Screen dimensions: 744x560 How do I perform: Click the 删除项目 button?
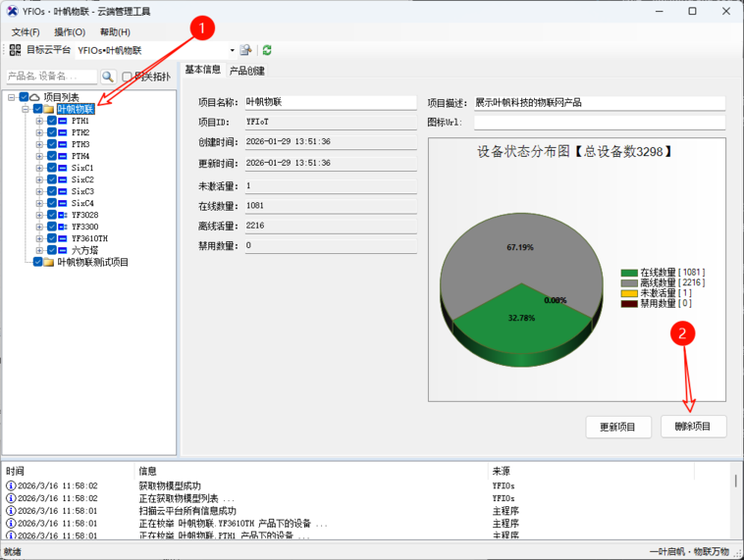(x=693, y=427)
